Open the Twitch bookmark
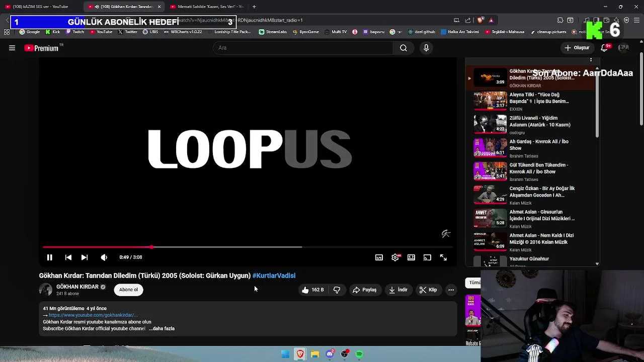This screenshot has width=644, height=362. click(75, 32)
